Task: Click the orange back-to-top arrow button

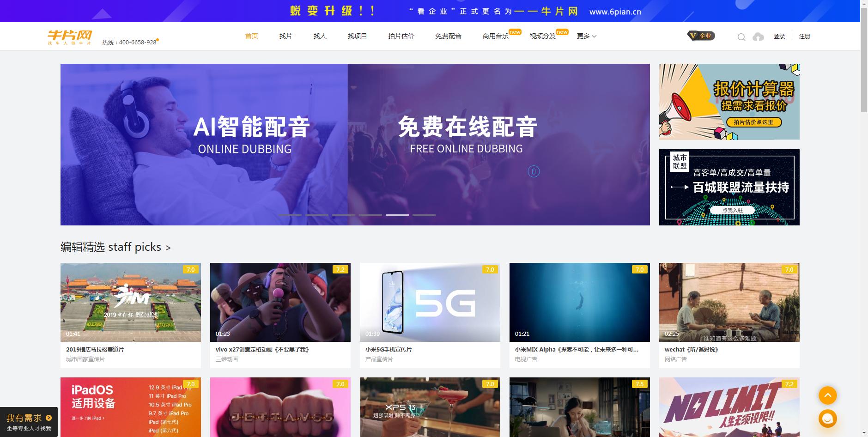Action: click(828, 395)
